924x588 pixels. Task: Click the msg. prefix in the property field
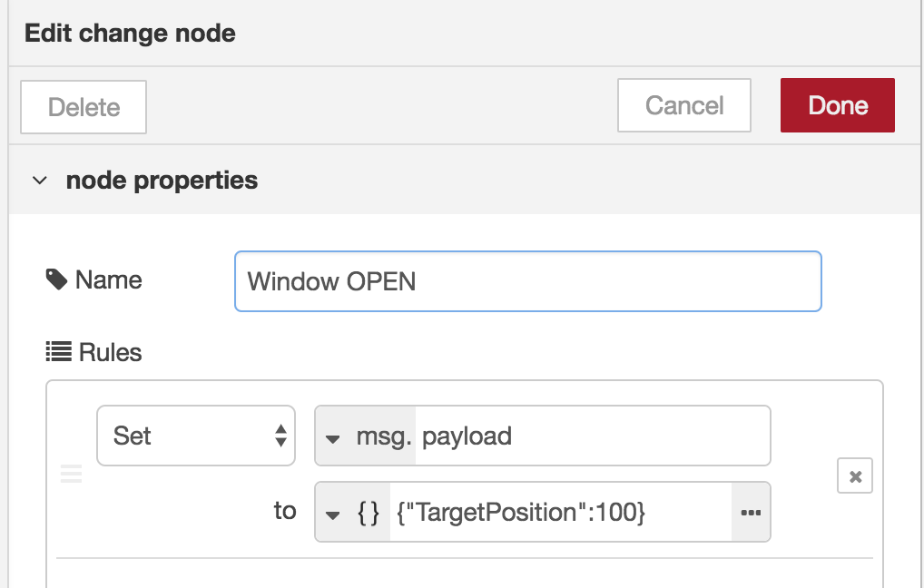(x=383, y=436)
